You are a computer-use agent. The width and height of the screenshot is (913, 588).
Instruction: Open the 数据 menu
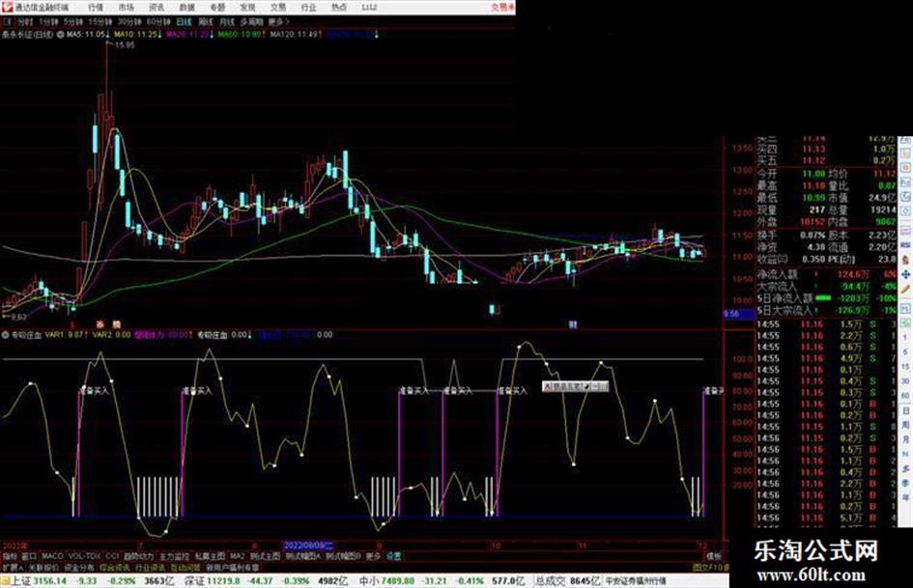(x=186, y=8)
